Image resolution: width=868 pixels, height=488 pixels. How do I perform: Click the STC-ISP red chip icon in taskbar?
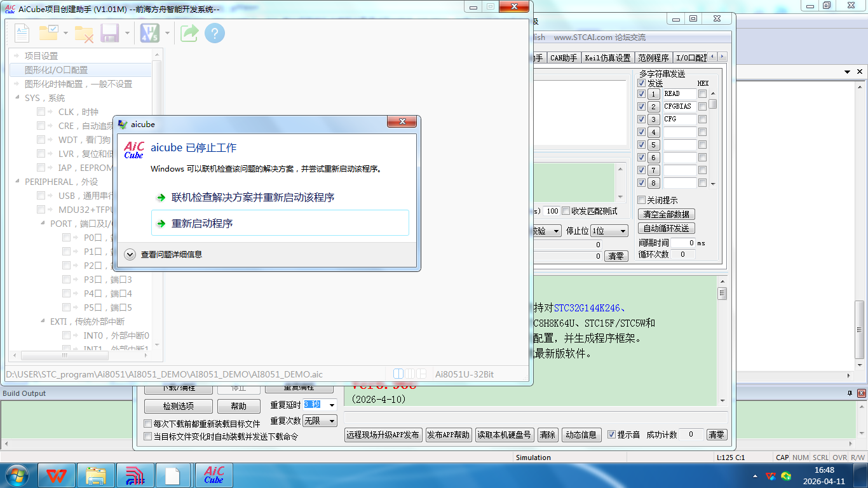coord(135,475)
